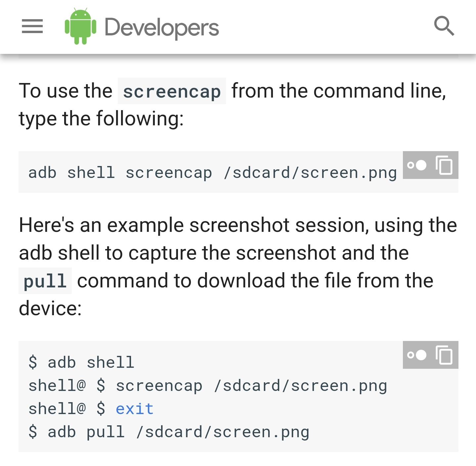
Task: Toggle dark theme on session code block
Action: pos(417,355)
